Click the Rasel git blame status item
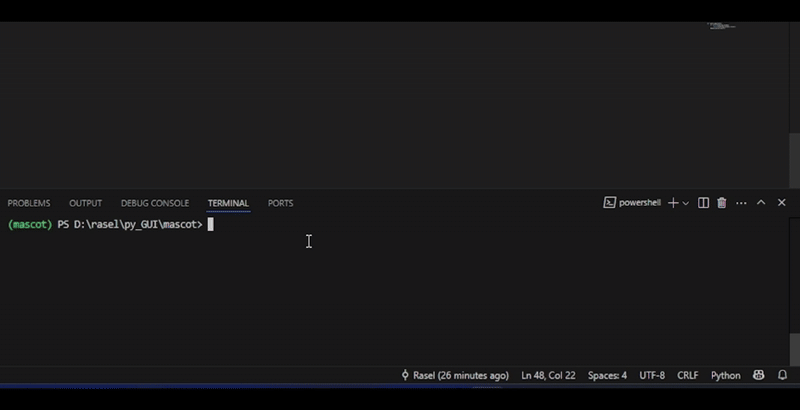 click(x=454, y=376)
